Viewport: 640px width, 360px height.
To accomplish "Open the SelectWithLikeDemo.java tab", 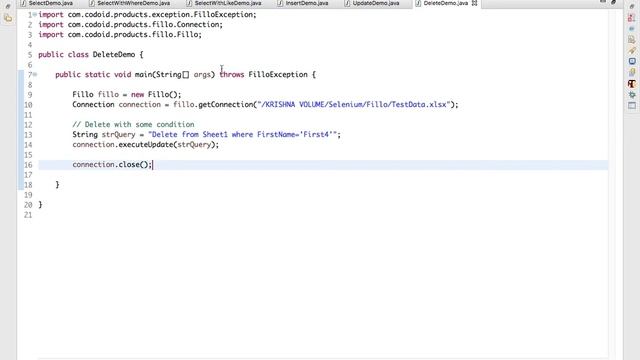I will pos(224,3).
